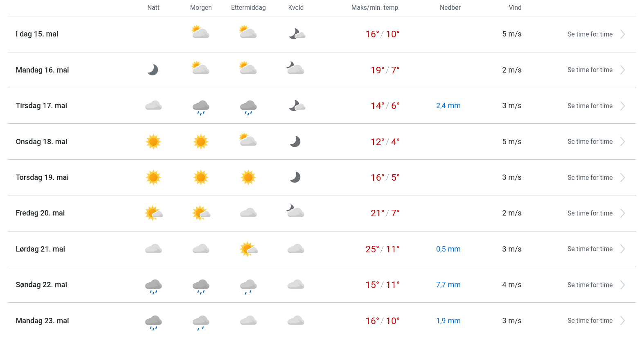Image resolution: width=644 pixels, height=338 pixels.
Task: Click Torsdag 19. mai afternoon sun icon
Action: tap(248, 177)
